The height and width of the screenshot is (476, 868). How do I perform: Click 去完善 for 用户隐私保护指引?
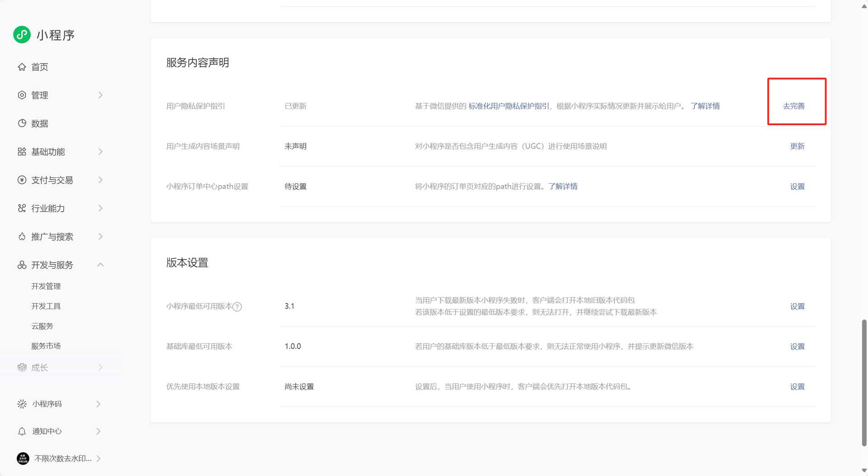pyautogui.click(x=793, y=106)
